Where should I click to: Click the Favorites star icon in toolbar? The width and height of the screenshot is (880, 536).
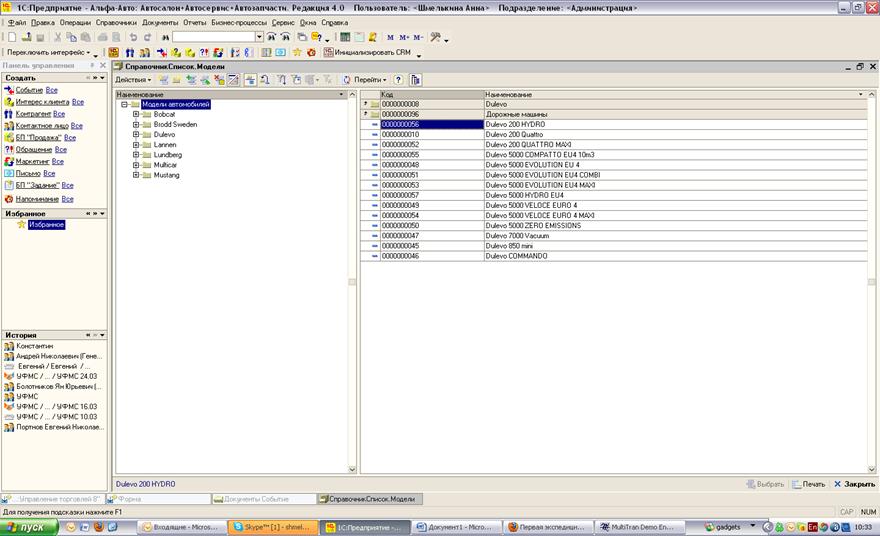(x=299, y=52)
